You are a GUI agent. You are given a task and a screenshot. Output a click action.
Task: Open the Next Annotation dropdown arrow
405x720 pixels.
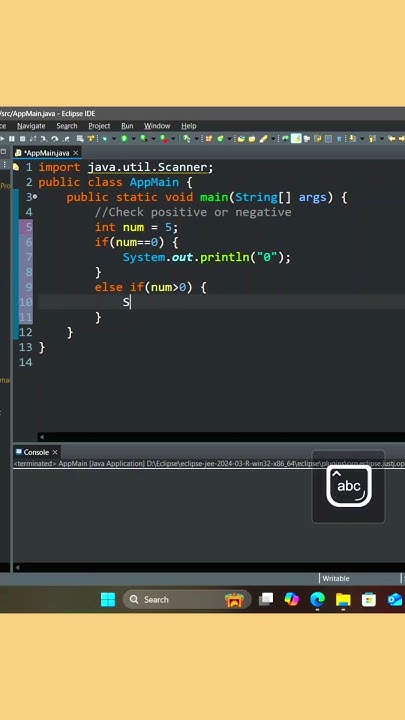(362, 139)
